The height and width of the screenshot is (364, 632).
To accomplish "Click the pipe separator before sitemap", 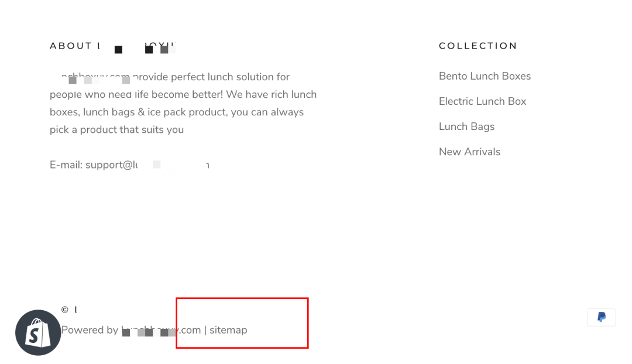I will tap(205, 330).
